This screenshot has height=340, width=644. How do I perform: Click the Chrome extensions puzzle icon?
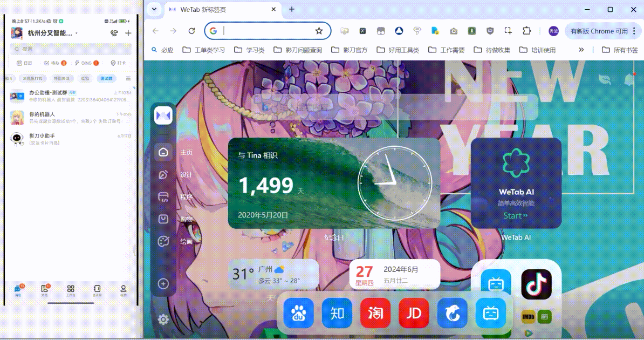(x=526, y=31)
